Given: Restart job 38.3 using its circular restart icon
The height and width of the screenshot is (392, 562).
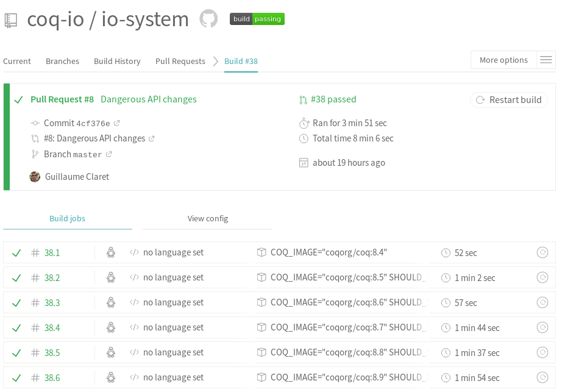Looking at the screenshot, I should pyautogui.click(x=542, y=303).
